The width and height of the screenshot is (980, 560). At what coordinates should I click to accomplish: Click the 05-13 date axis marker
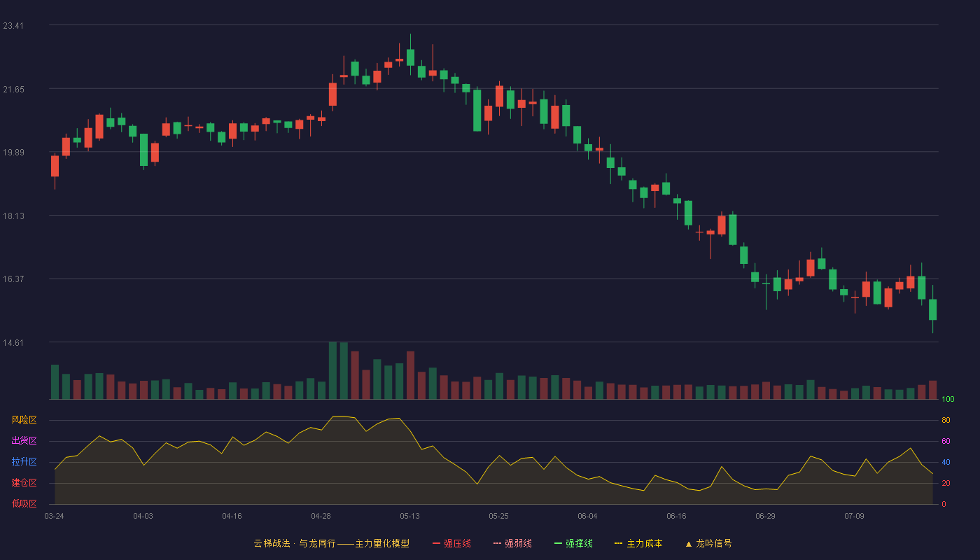pyautogui.click(x=409, y=516)
